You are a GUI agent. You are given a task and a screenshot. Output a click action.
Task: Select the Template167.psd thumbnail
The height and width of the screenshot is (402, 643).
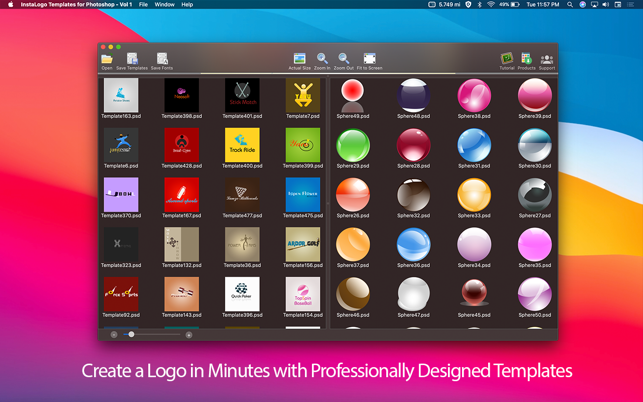click(x=182, y=194)
